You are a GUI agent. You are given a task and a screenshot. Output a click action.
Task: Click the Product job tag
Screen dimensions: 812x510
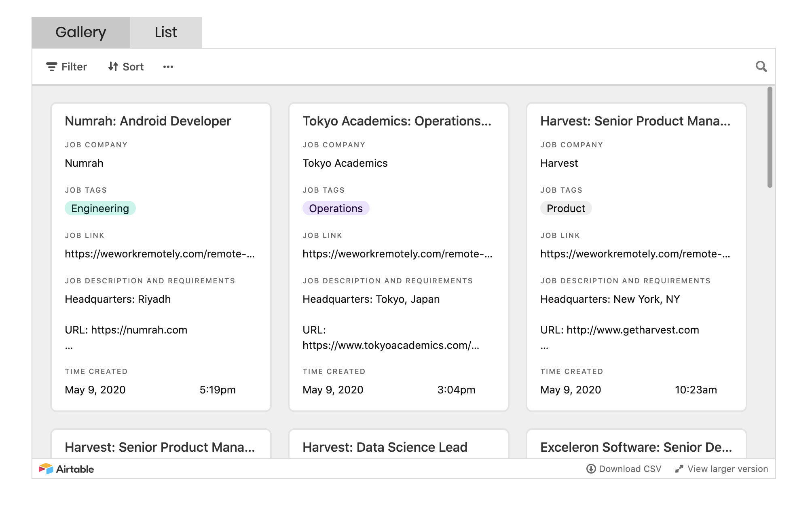pos(566,208)
